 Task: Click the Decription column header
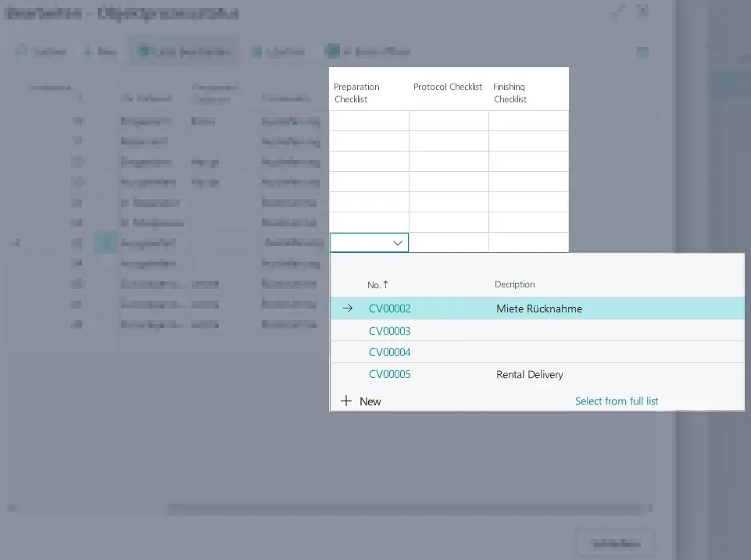pos(517,284)
